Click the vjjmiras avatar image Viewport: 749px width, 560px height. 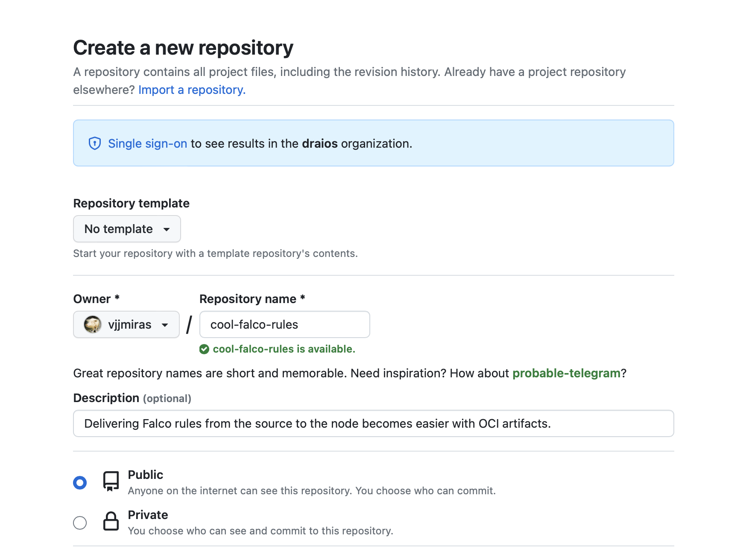pos(91,324)
